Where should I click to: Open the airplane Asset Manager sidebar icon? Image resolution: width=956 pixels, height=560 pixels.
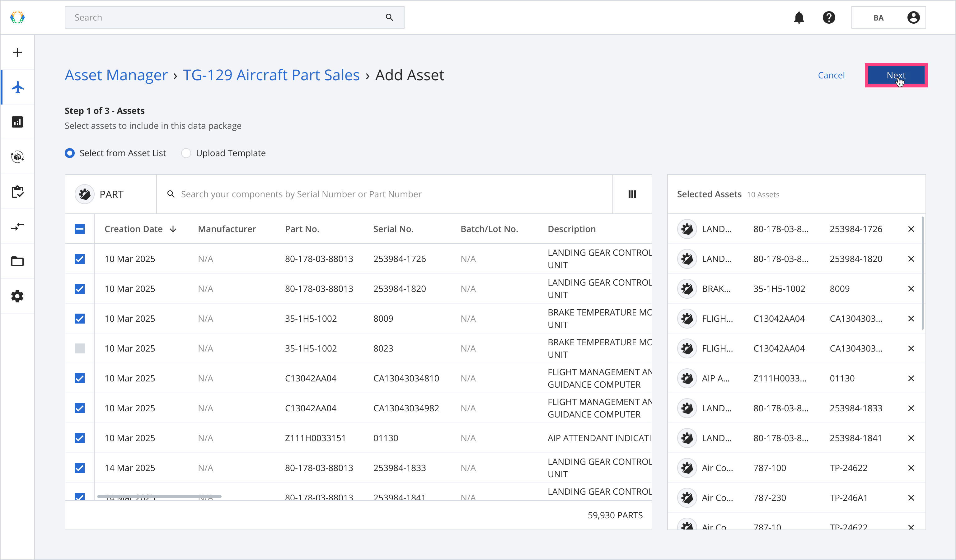pyautogui.click(x=17, y=87)
